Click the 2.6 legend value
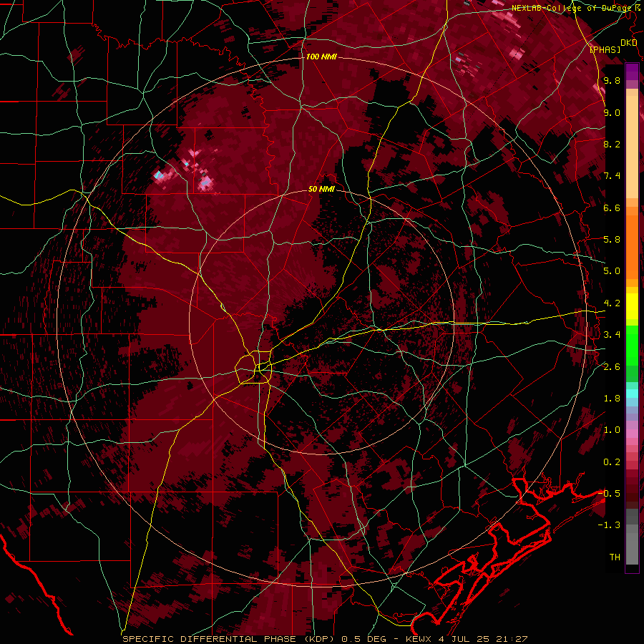The height and width of the screenshot is (644, 644). coord(612,367)
